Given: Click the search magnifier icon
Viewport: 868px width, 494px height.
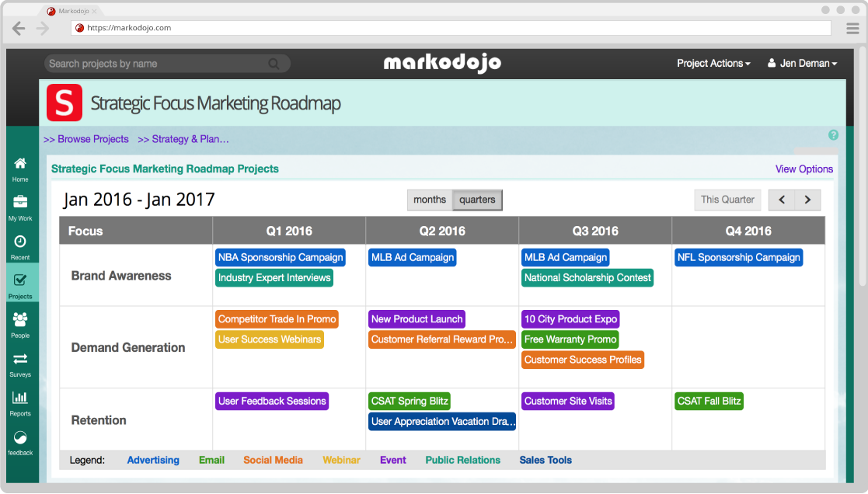Looking at the screenshot, I should coord(274,64).
